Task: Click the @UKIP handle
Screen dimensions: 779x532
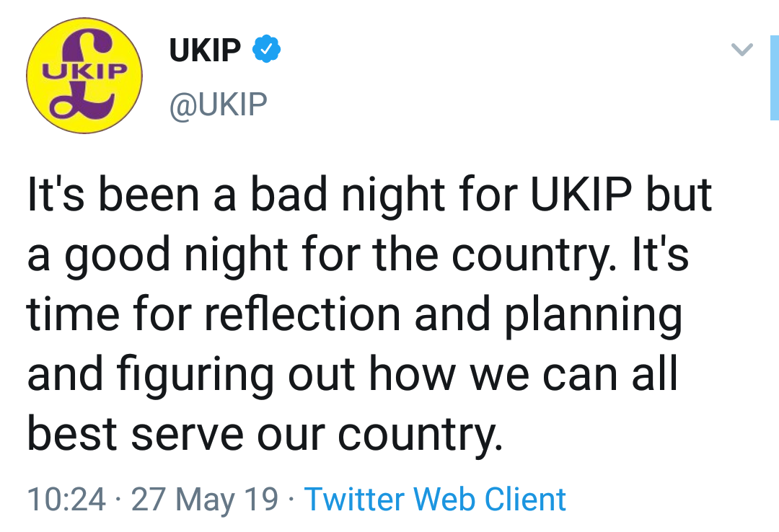Action: coord(218,105)
